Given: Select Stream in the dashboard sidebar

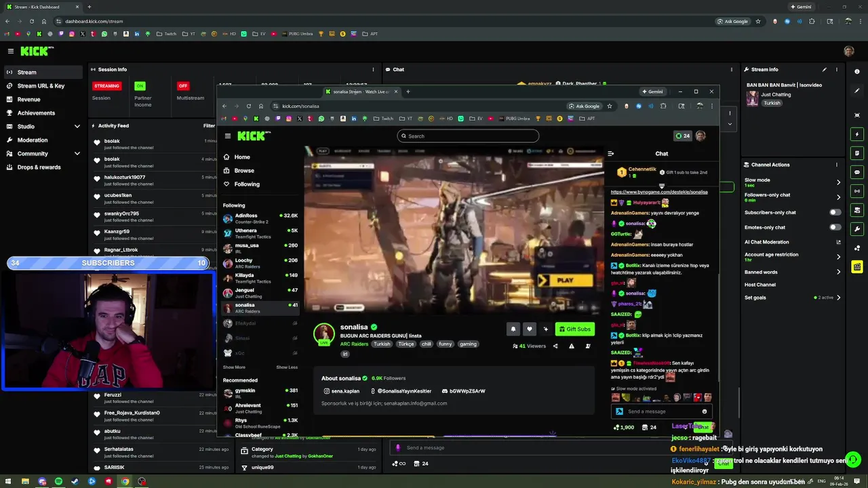Looking at the screenshot, I should click(x=42, y=72).
